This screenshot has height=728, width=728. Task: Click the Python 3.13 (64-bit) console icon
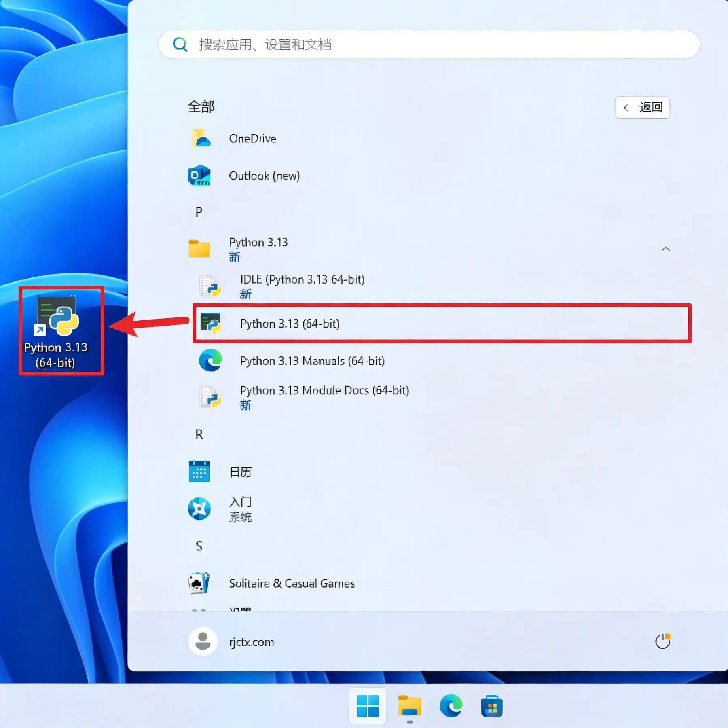[211, 324]
